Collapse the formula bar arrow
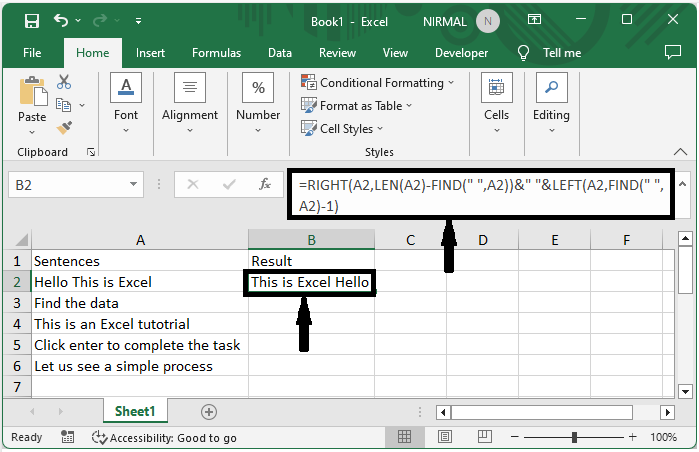The width and height of the screenshot is (699, 452). point(683,184)
